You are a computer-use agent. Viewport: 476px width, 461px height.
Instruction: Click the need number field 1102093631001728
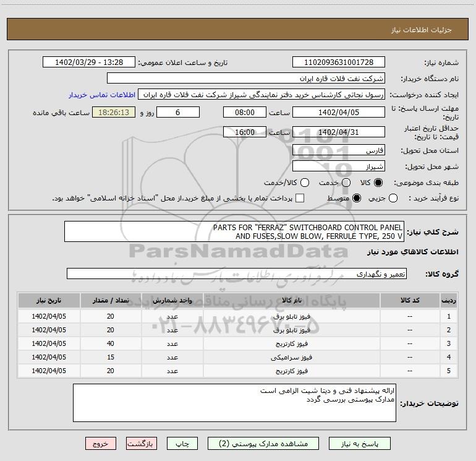(x=339, y=62)
